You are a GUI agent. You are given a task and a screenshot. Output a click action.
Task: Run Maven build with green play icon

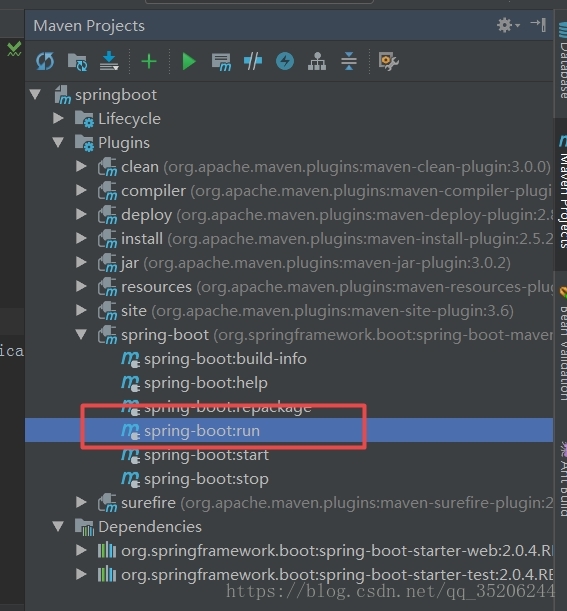click(x=189, y=62)
